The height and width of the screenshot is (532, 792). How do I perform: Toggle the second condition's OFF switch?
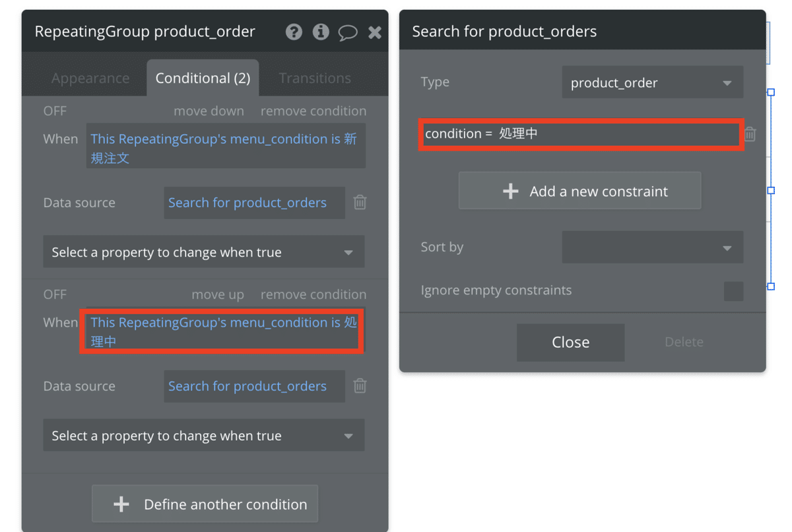click(x=55, y=294)
